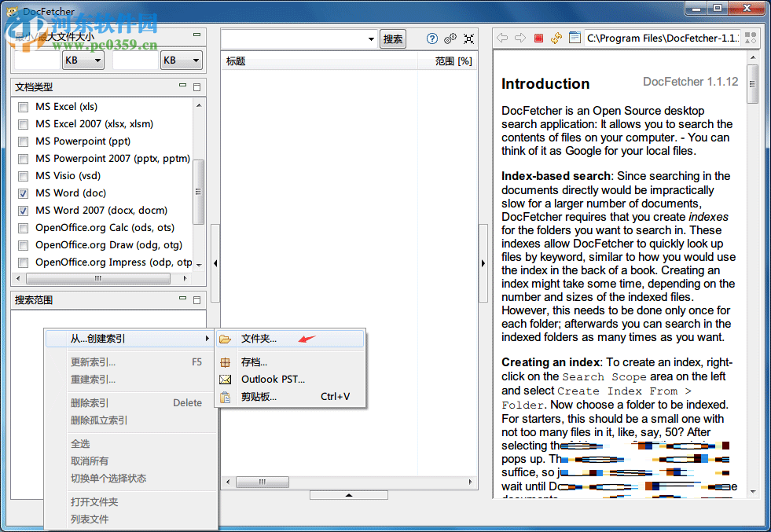Check MS Excel (xls) checkbox
The image size is (771, 532).
click(23, 107)
